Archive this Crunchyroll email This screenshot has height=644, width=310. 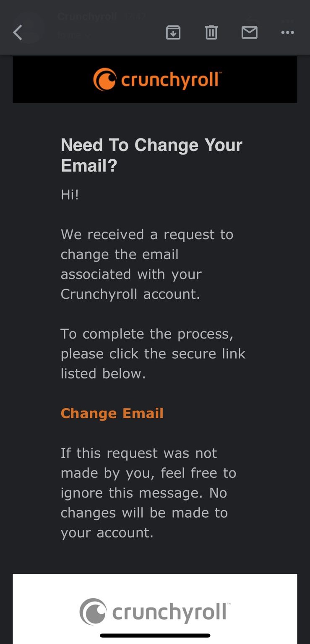coord(173,32)
